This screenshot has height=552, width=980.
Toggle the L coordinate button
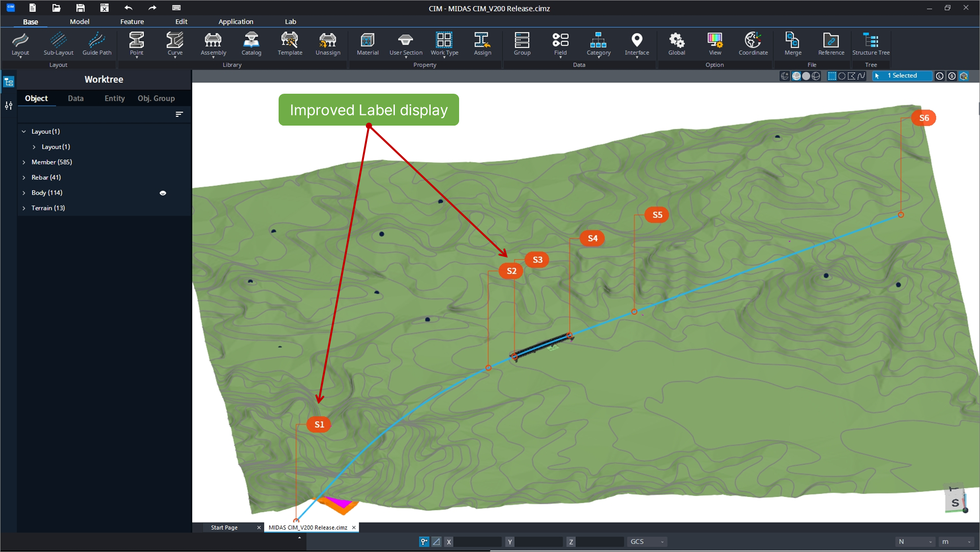click(939, 76)
